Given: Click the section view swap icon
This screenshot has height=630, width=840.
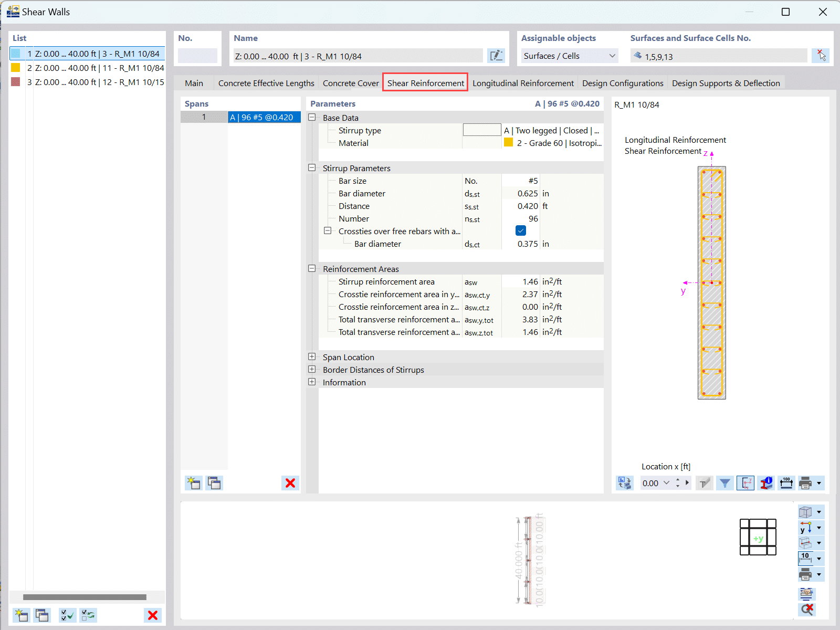Looking at the screenshot, I should point(625,483).
